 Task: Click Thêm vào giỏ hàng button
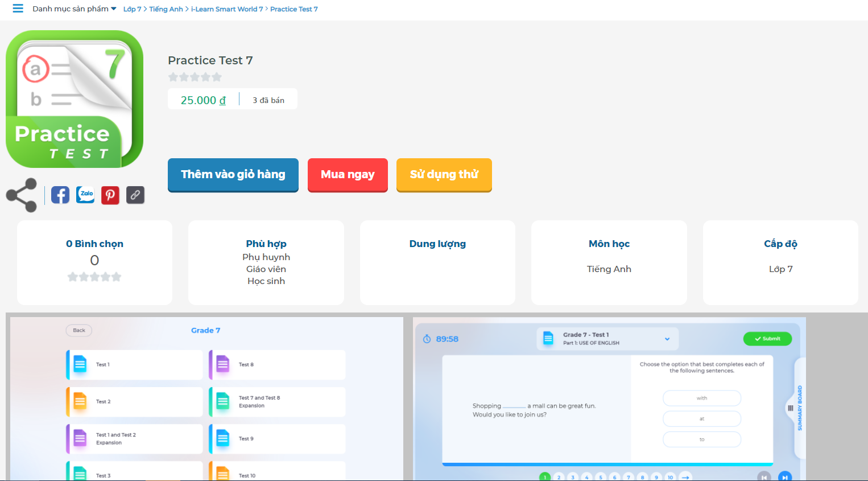(x=233, y=175)
